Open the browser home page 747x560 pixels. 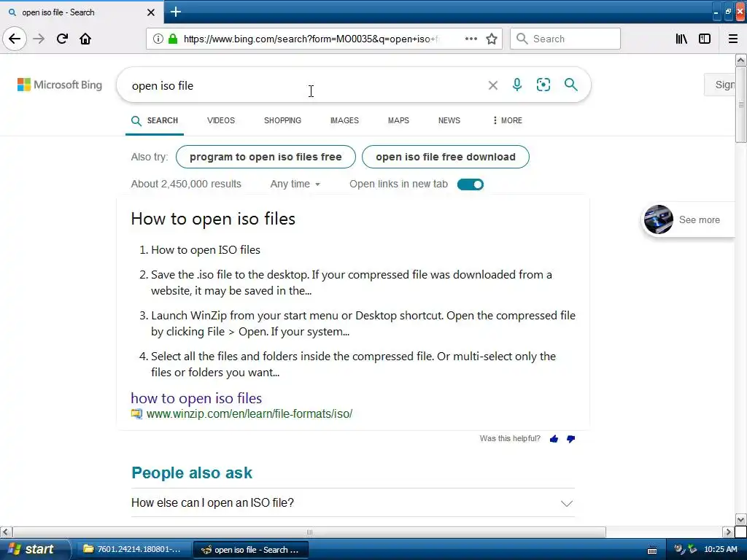85,39
